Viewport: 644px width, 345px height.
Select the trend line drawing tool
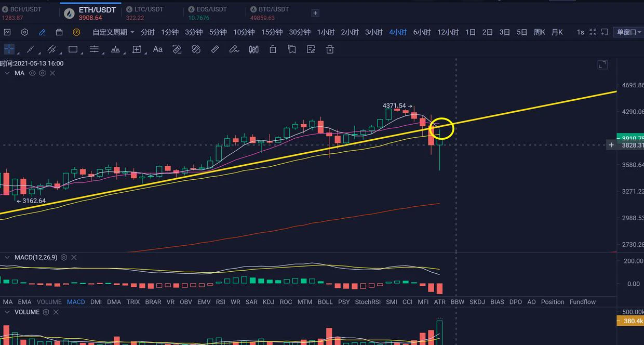31,49
